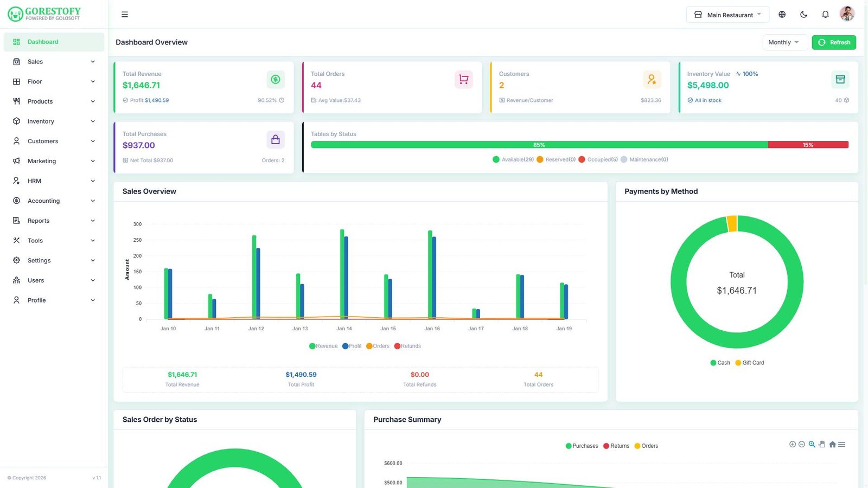Open the Settings menu in sidebar
Viewport: 868px width, 488px height.
54,261
